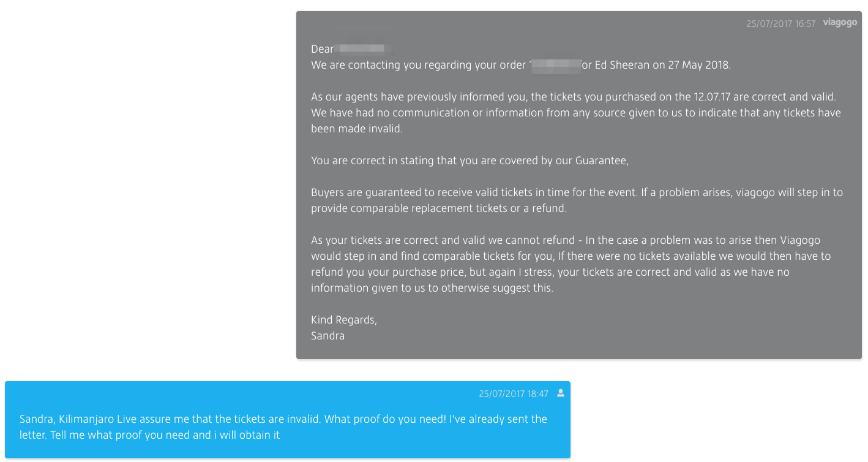The width and height of the screenshot is (868, 462).
Task: Click the header bar of the viagogo message
Action: (579, 23)
